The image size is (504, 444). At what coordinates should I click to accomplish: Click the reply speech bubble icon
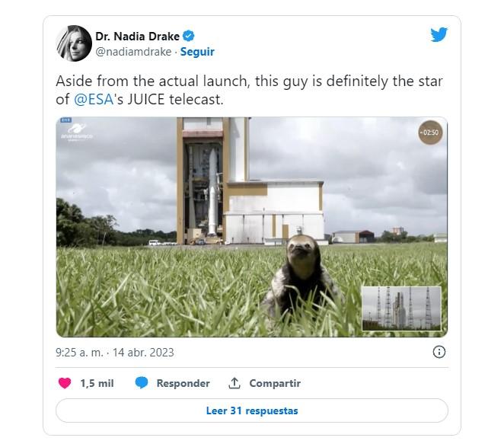[142, 383]
